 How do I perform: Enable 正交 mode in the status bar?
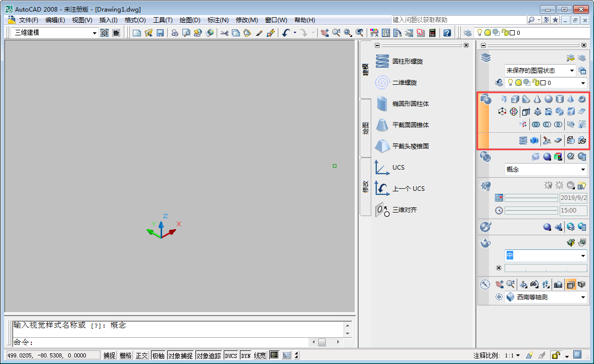pos(141,355)
